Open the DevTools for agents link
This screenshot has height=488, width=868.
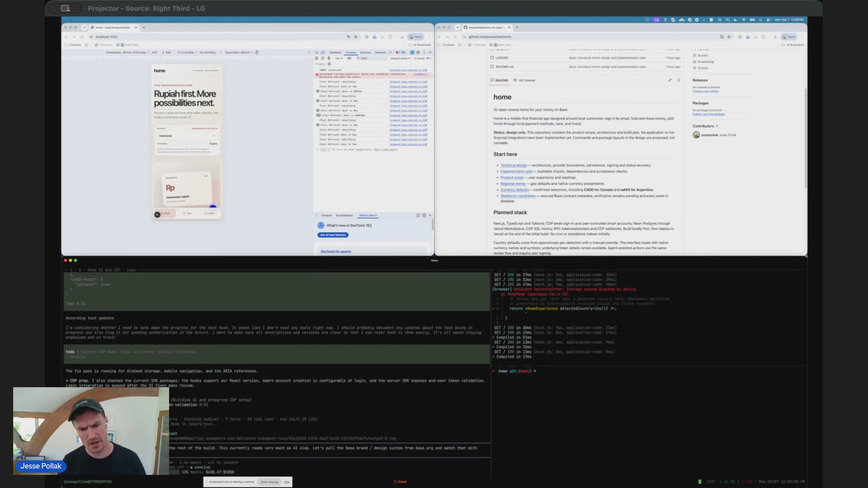[335, 251]
